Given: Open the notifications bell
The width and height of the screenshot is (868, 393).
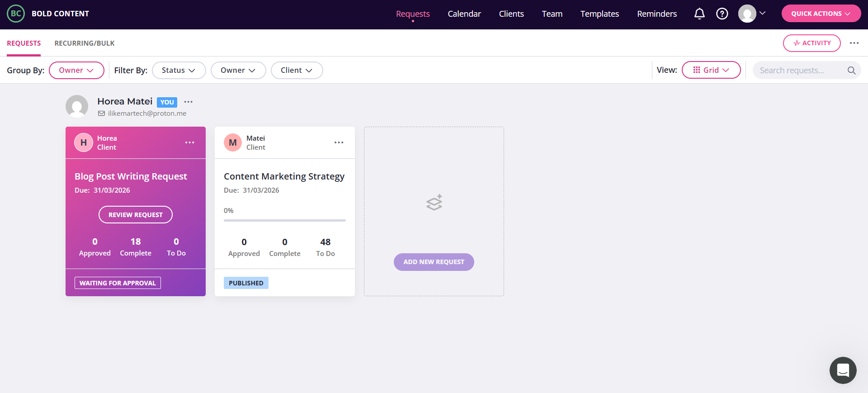Looking at the screenshot, I should 699,14.
